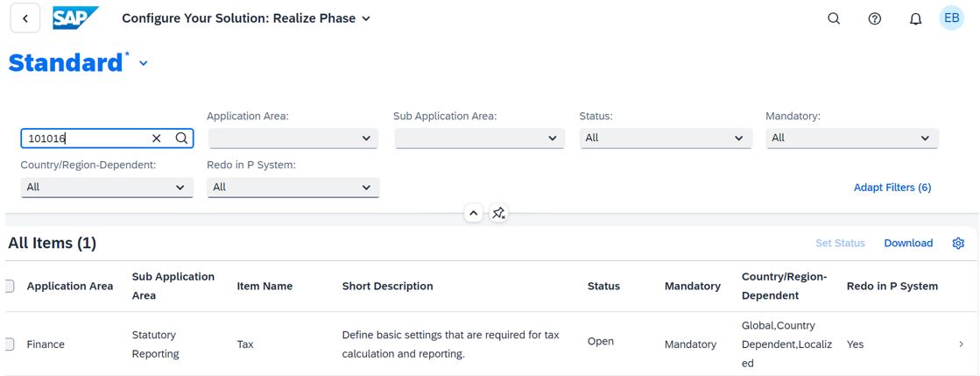
Task: Run search using magnifier in search field
Action: pos(181,138)
